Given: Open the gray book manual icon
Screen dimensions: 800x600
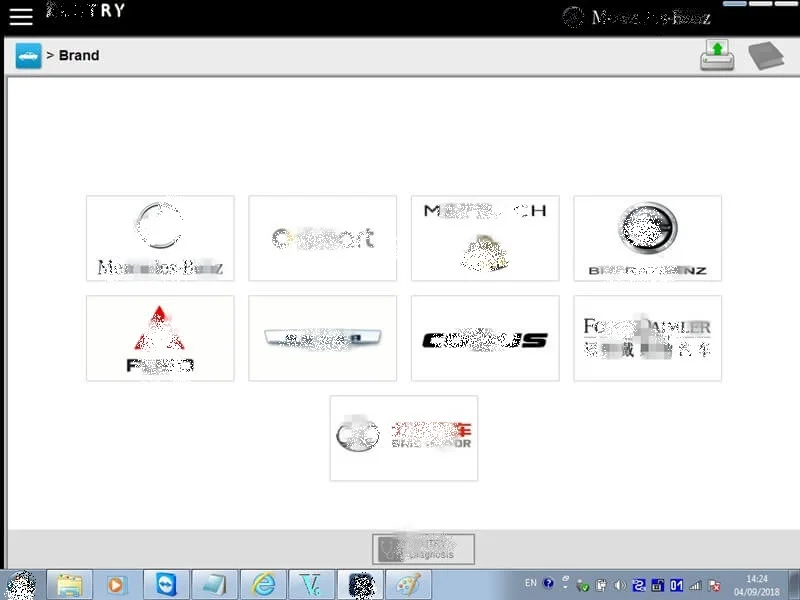Looking at the screenshot, I should pyautogui.click(x=766, y=56).
